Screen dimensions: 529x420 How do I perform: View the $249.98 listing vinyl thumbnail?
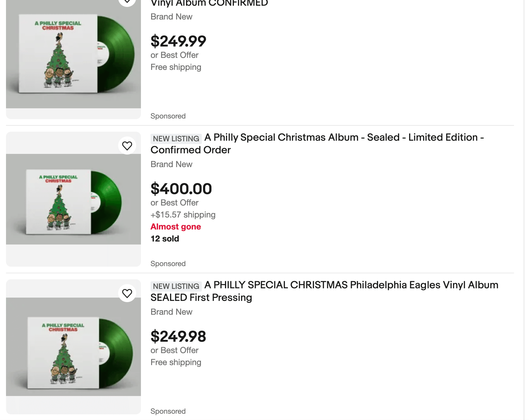pyautogui.click(x=73, y=347)
